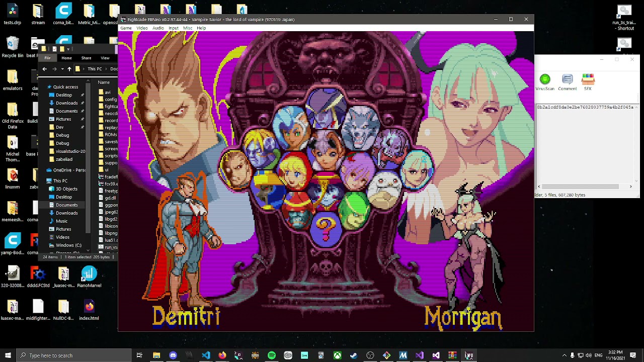Open the Discord taskbar icon
The width and height of the screenshot is (644, 362).
173,355
